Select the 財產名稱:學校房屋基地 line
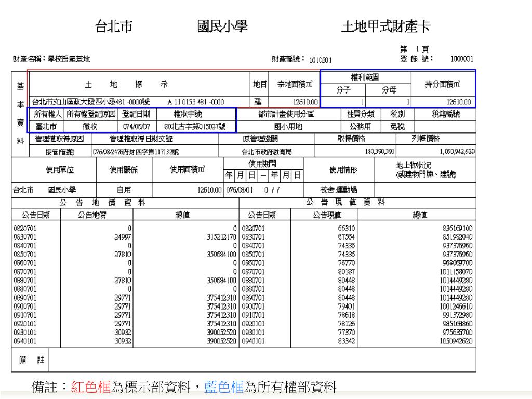Image resolution: width=532 pixels, height=399 pixels. [51, 59]
